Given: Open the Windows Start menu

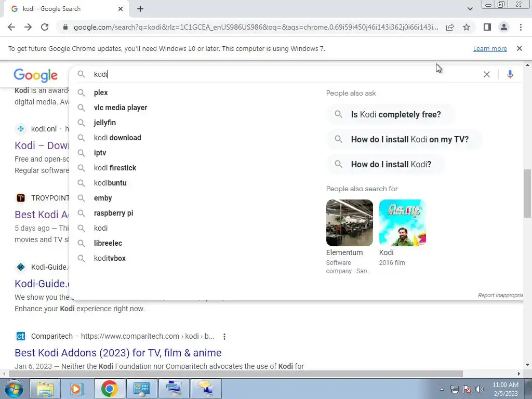Looking at the screenshot, I should tap(14, 389).
